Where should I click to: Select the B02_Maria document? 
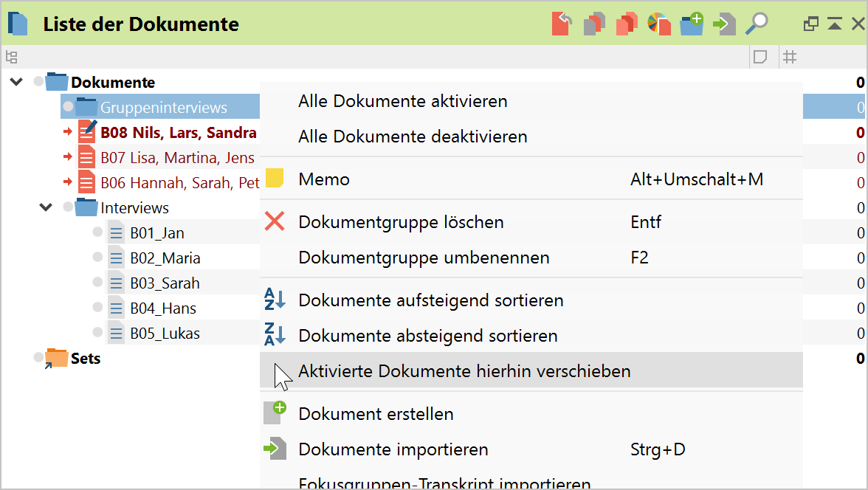tap(165, 258)
